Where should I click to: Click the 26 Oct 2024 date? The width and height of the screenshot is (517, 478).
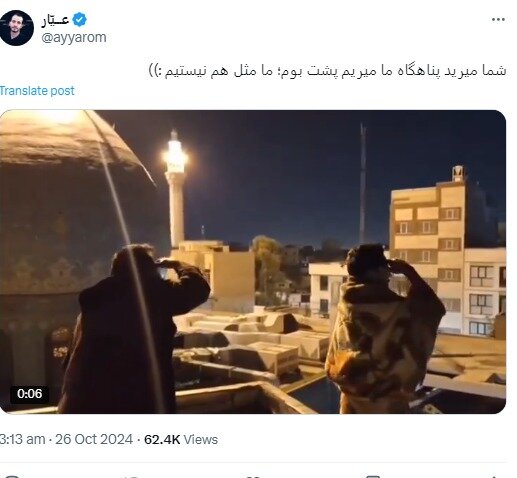(x=94, y=439)
